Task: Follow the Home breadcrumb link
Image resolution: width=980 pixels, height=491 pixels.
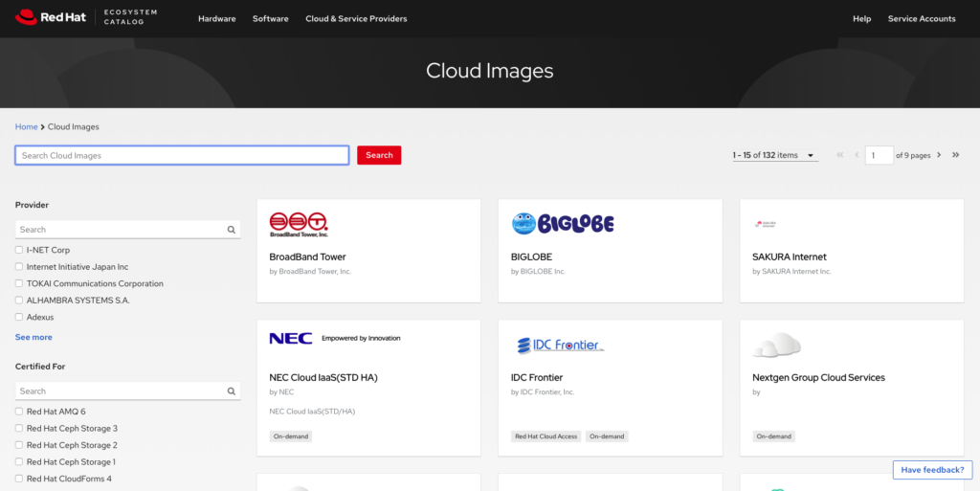Action: (26, 126)
